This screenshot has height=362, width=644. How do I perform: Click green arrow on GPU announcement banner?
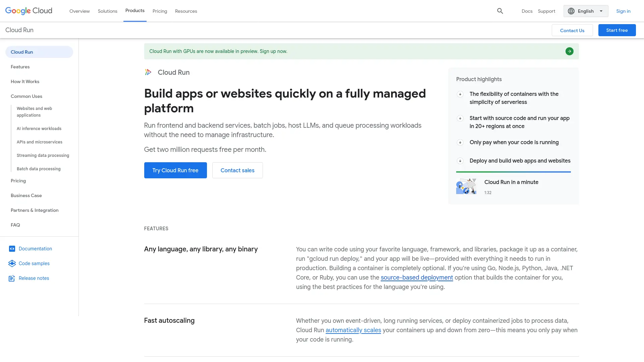(x=569, y=51)
